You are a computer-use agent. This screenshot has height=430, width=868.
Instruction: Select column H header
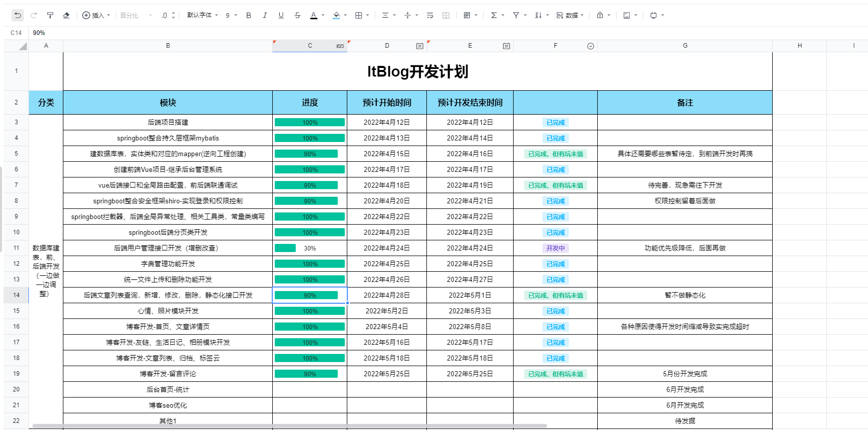800,46
